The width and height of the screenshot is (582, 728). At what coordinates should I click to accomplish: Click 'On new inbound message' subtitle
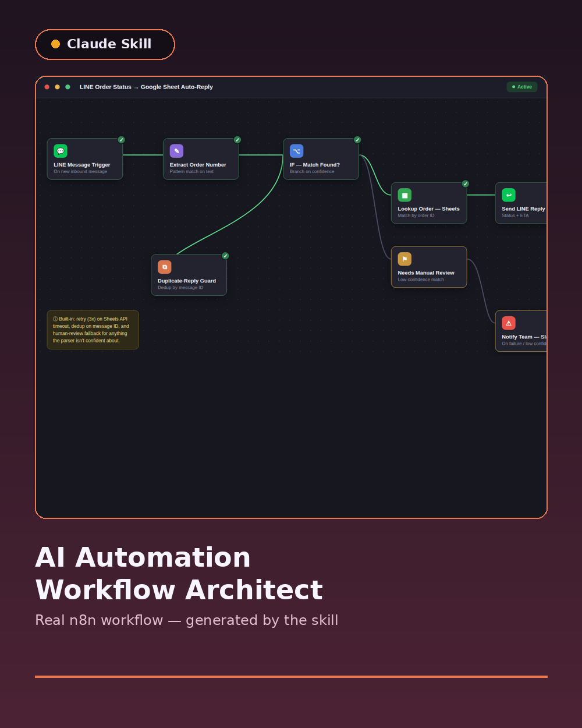[80, 172]
